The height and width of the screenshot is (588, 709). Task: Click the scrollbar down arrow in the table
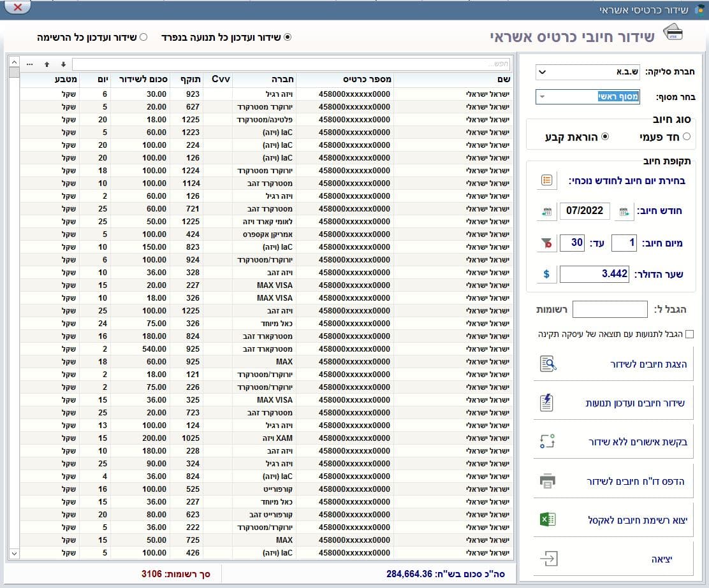(x=14, y=553)
